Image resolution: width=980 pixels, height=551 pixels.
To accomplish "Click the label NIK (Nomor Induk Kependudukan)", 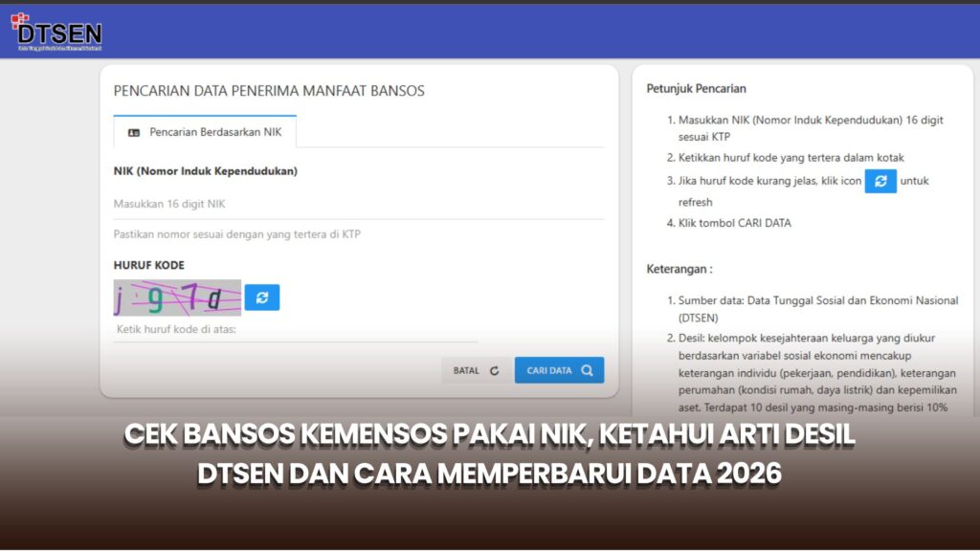I will click(206, 171).
